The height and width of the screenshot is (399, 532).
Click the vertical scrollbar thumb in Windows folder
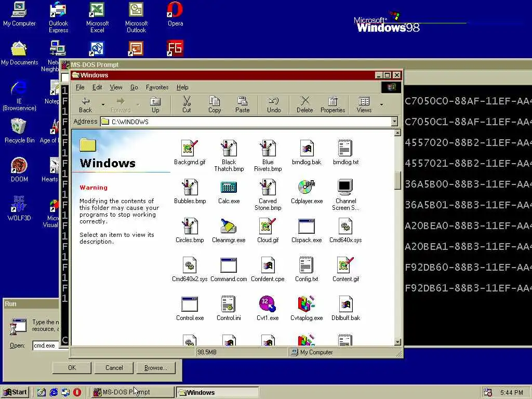tap(397, 180)
